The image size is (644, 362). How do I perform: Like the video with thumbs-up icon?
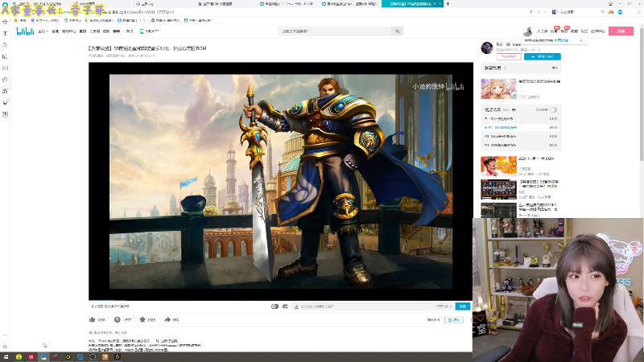[x=92, y=319]
